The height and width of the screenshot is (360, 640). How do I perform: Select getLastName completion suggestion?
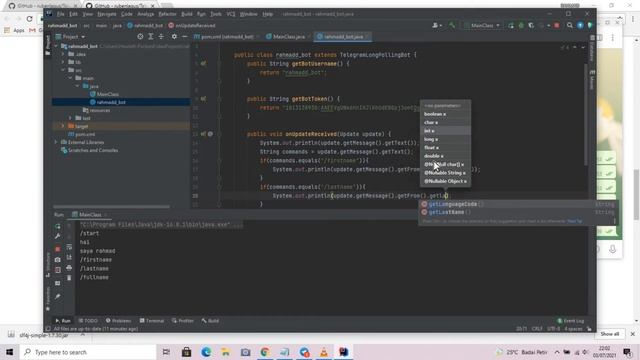(518, 212)
